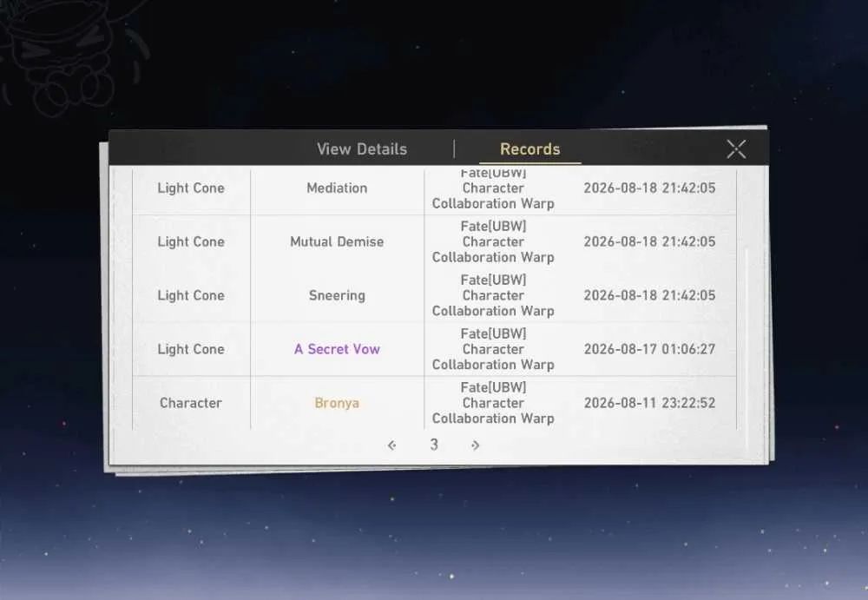The height and width of the screenshot is (600, 868).
Task: Click the warp type in the Mediation row
Action: tap(493, 189)
